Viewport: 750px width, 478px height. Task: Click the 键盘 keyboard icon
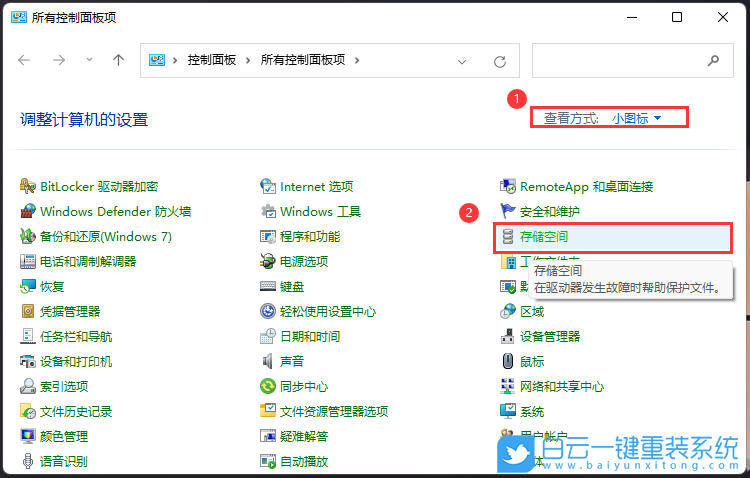pos(268,286)
